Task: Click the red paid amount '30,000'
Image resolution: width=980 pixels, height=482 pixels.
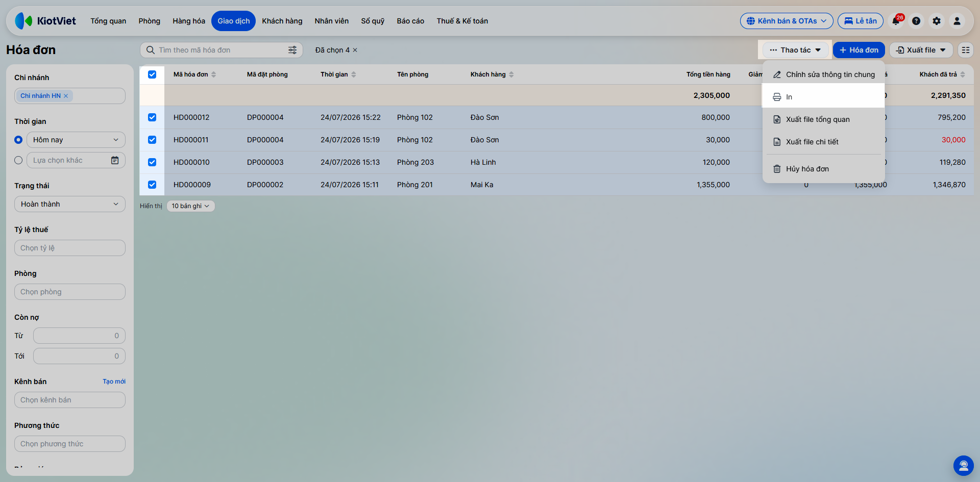Action: point(953,140)
